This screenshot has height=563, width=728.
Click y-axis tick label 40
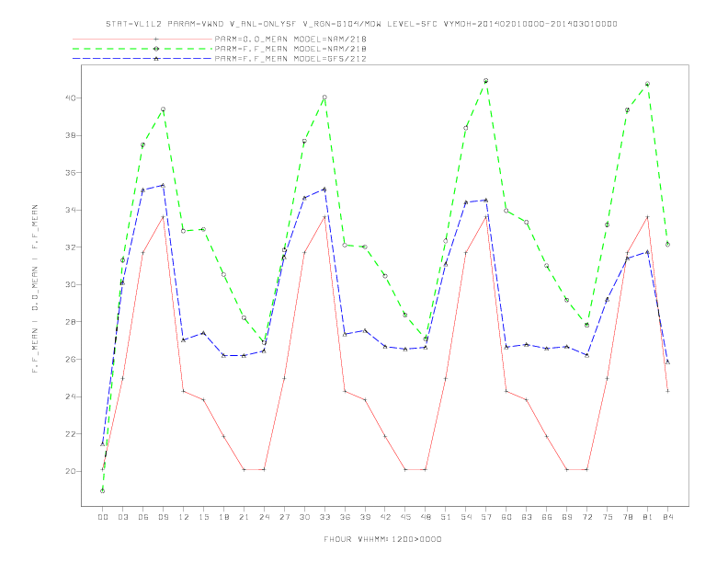71,98
